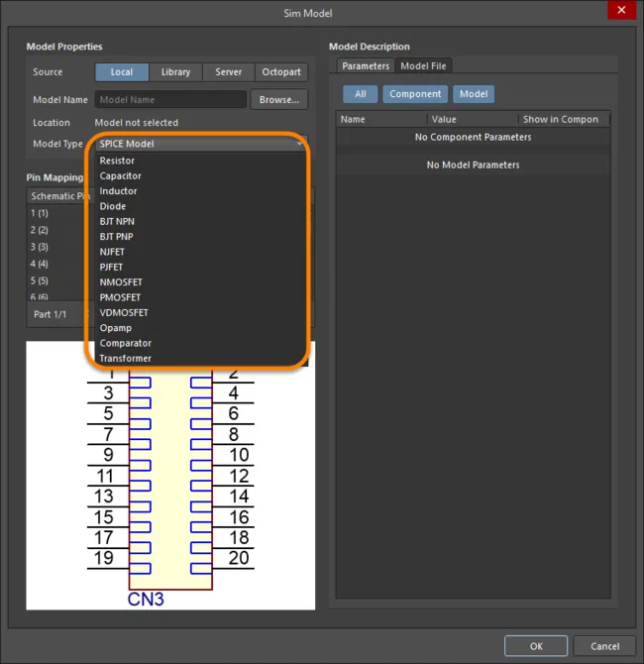The height and width of the screenshot is (664, 644).
Task: Sort by the Name column header
Action: 381,119
